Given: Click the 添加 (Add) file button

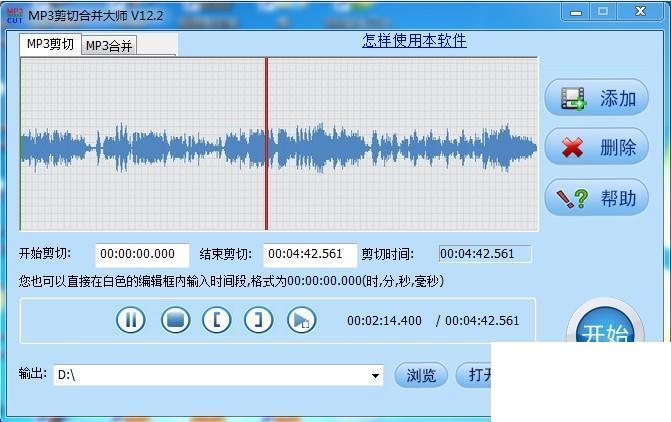Looking at the screenshot, I should [597, 98].
